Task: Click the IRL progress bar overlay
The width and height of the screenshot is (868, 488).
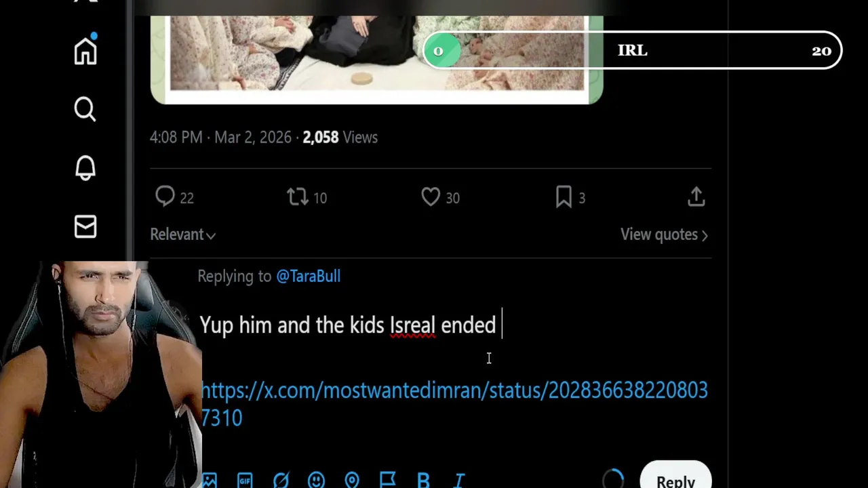Action: (633, 51)
